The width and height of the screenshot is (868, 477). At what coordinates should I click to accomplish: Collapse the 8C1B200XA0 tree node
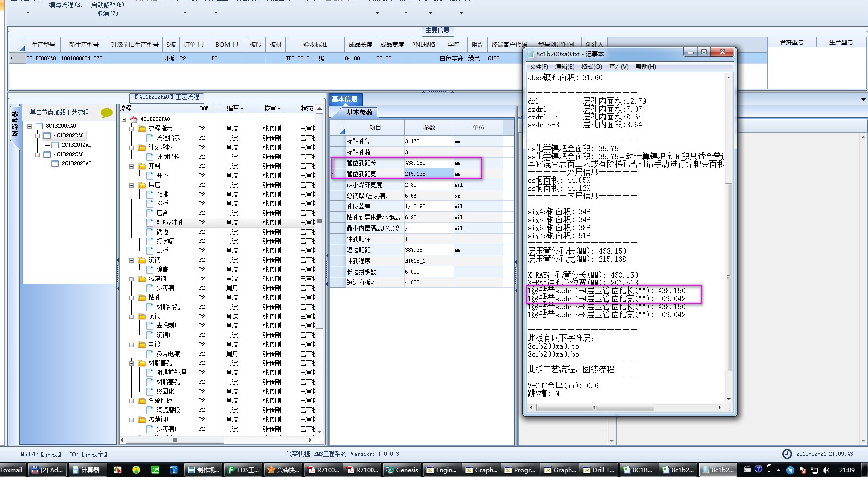pos(30,126)
